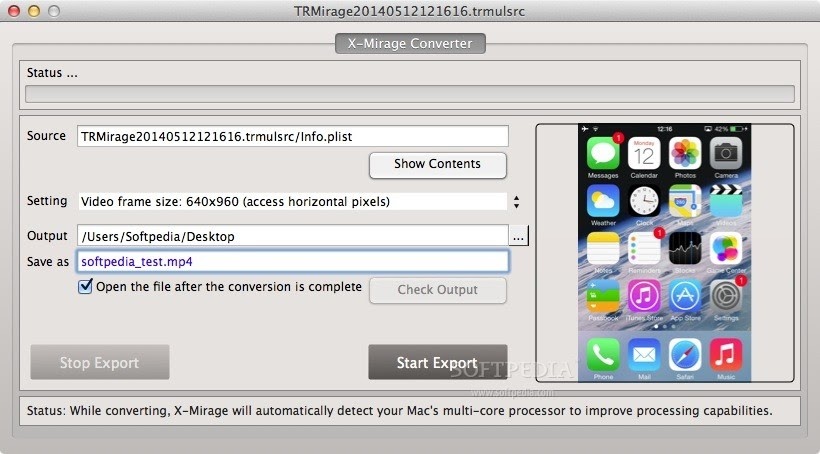Click the conversion progress bar
This screenshot has width=820, height=454.
pos(410,94)
